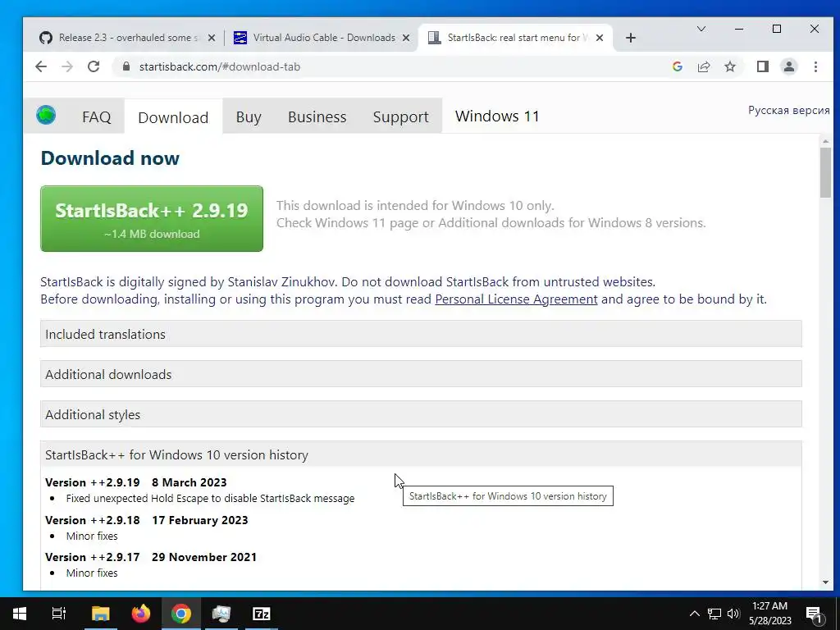Open the Business page tab
Screen dimensions: 840x630
pos(317,116)
